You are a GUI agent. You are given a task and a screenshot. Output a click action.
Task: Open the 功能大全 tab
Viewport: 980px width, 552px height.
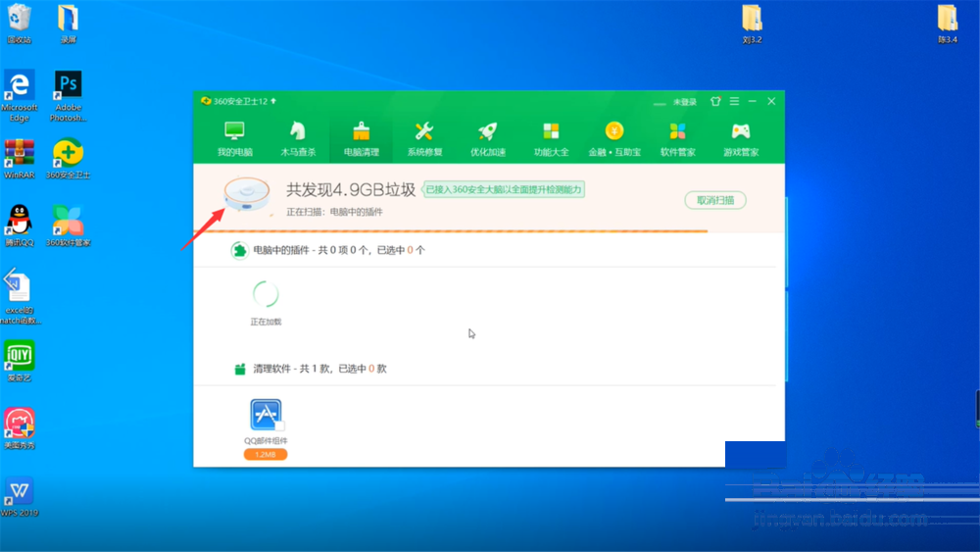point(551,139)
